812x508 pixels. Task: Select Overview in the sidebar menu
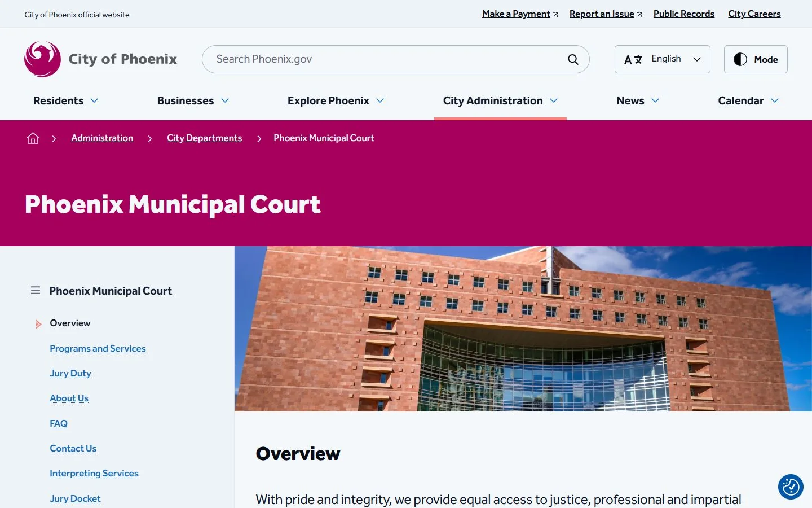(70, 323)
